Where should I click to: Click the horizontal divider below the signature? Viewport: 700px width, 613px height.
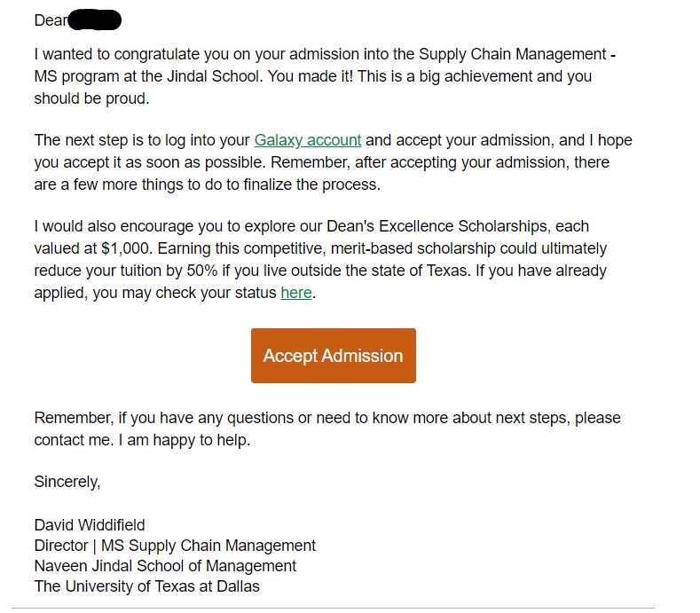(x=333, y=608)
